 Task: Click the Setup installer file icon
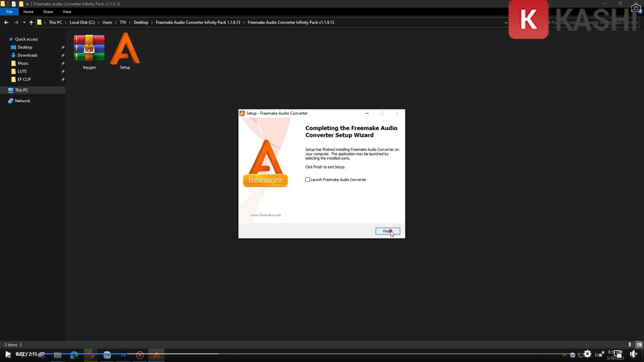point(125,50)
